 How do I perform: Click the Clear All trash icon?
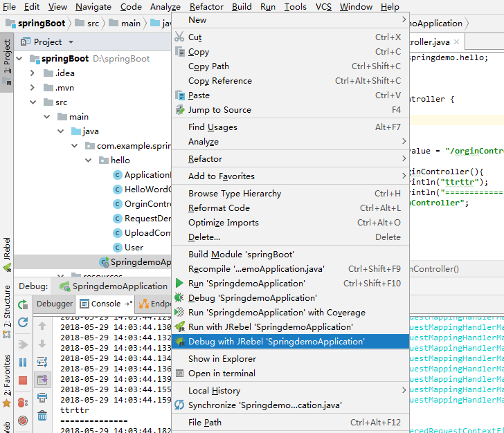(x=42, y=415)
